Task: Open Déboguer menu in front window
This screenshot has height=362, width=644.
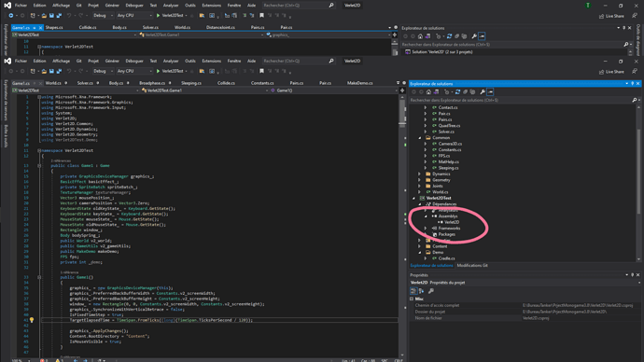Action: 134,61
